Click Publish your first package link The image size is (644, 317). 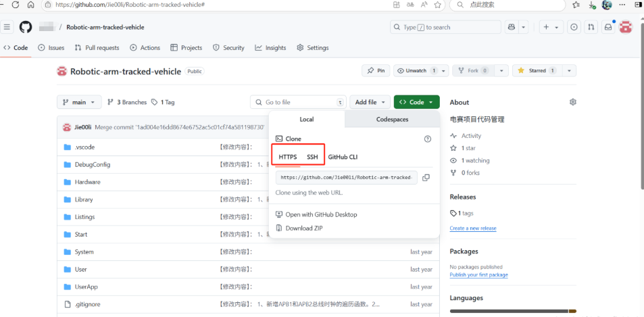tap(478, 274)
